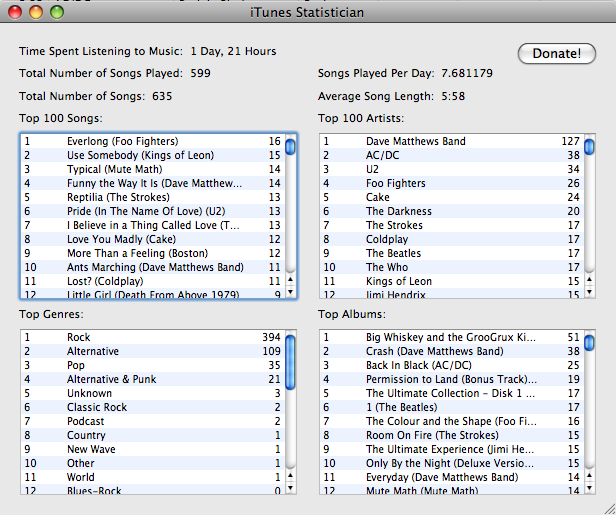Click the green zoom window button
Viewport: 616px width, 515px height.
57,12
